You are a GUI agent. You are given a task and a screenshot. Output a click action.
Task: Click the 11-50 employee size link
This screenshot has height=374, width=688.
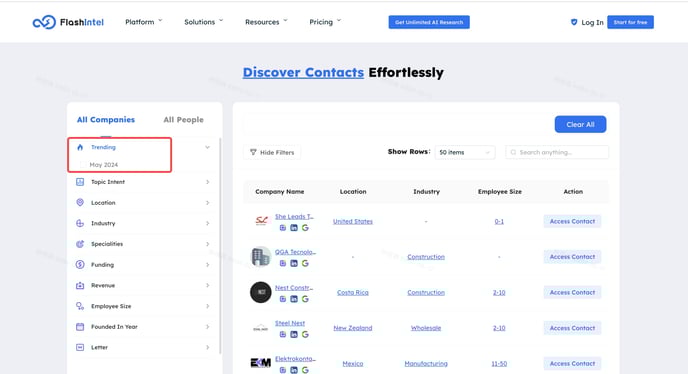[x=499, y=363]
